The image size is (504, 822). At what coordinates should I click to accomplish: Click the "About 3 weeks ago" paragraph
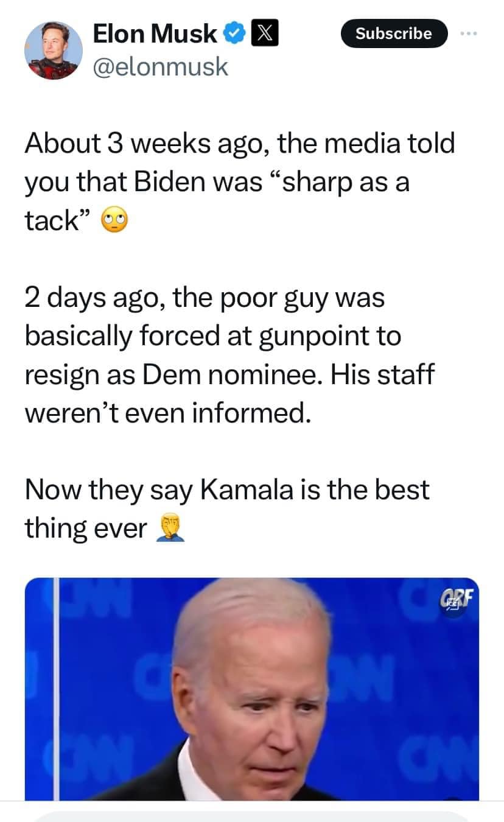pos(240,182)
